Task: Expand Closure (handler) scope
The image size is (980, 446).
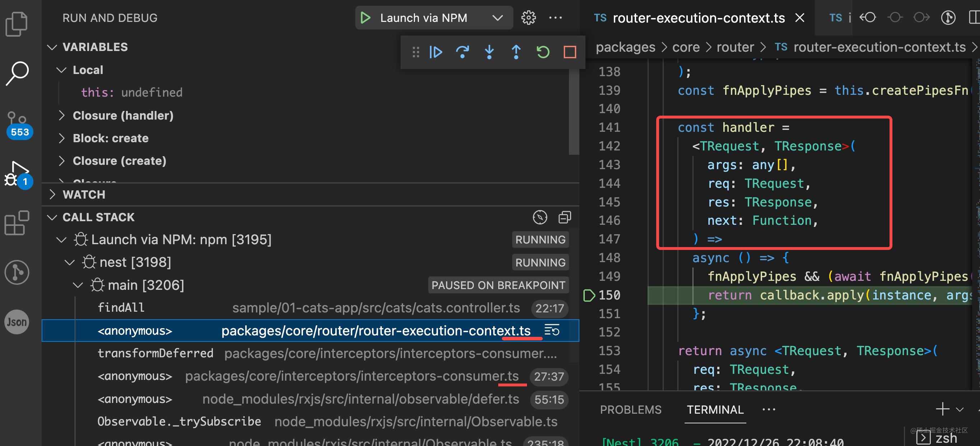Action: pos(62,115)
